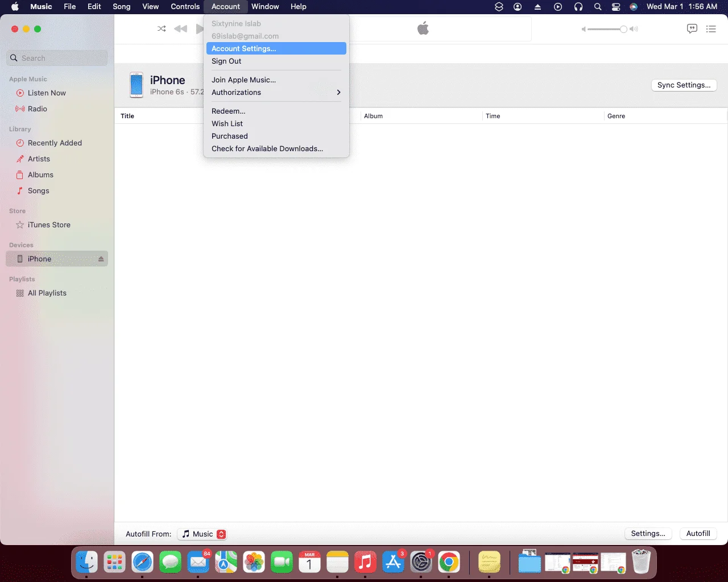Open Messages from the Dock
Screen dimensions: 728x582
[x=170, y=563]
